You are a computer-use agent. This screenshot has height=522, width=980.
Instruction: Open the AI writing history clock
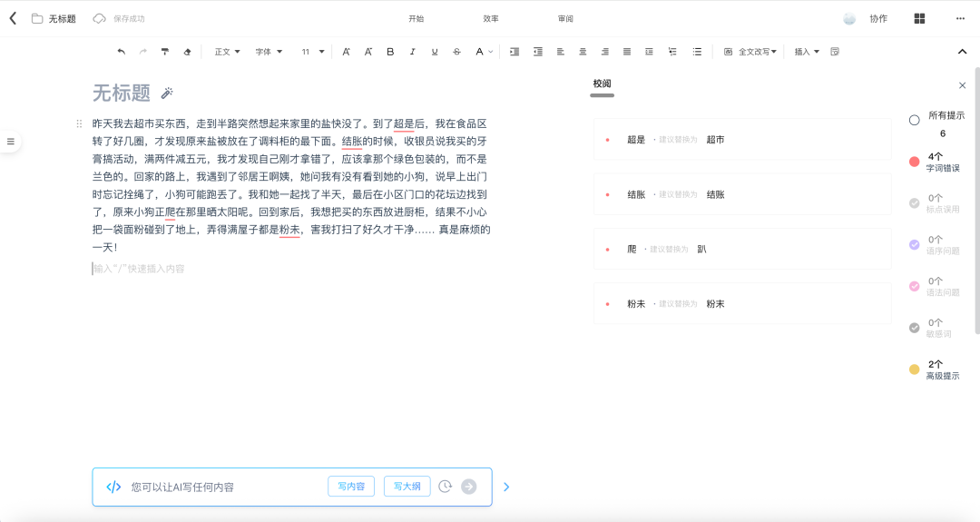coord(445,487)
